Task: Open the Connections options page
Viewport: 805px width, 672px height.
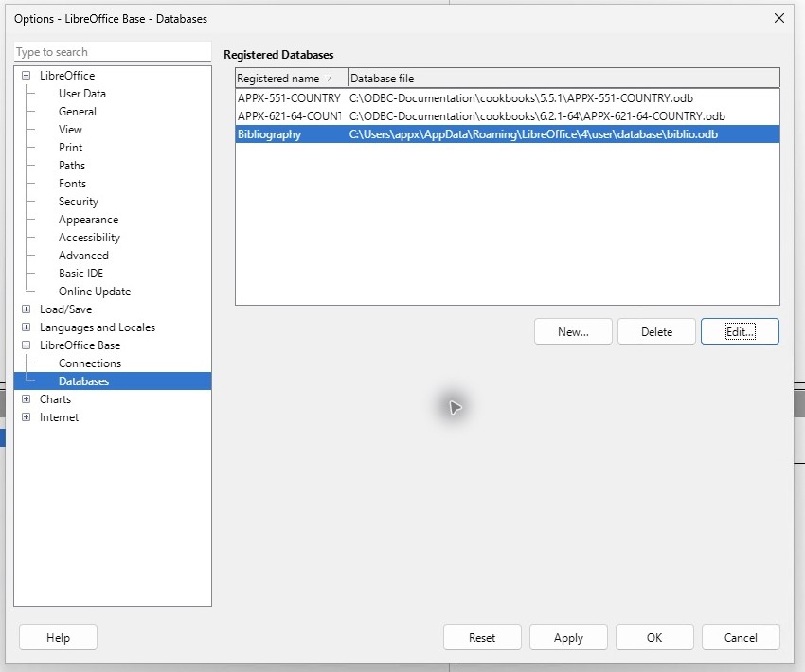Action: pos(90,363)
